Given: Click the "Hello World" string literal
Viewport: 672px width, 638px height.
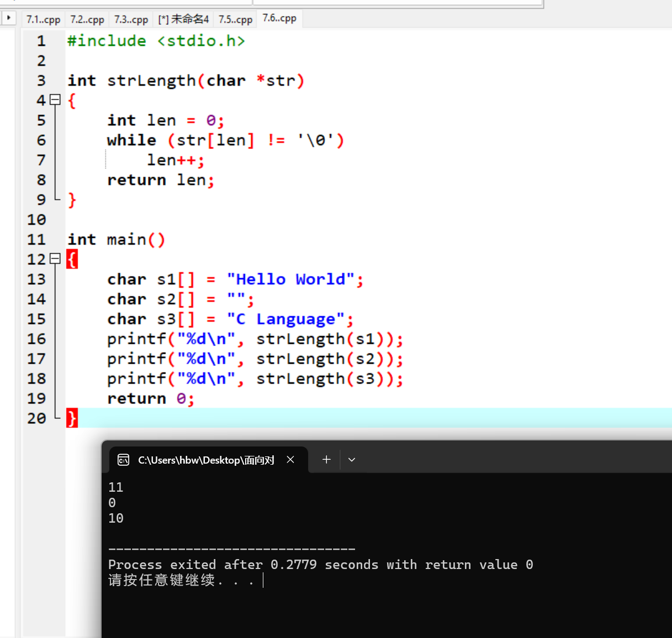Looking at the screenshot, I should pyautogui.click(x=290, y=279).
